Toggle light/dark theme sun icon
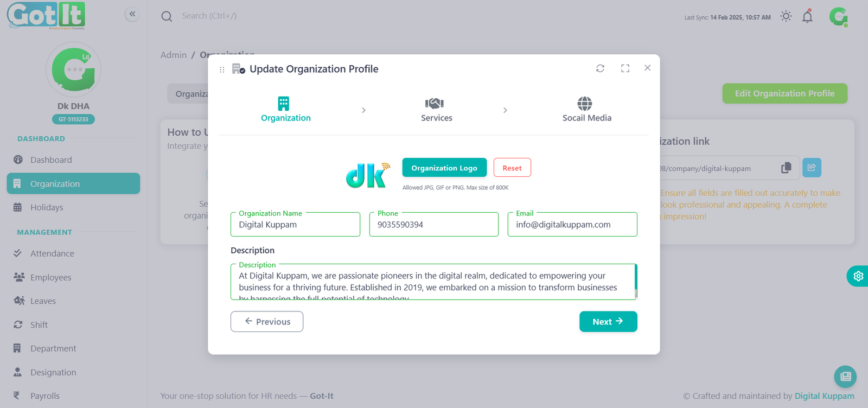 786,16
